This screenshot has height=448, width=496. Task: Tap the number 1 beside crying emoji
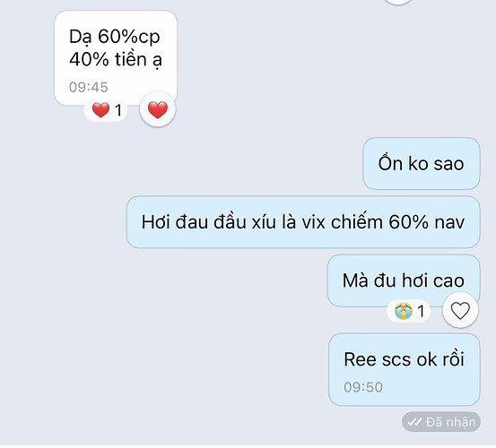pos(421,311)
